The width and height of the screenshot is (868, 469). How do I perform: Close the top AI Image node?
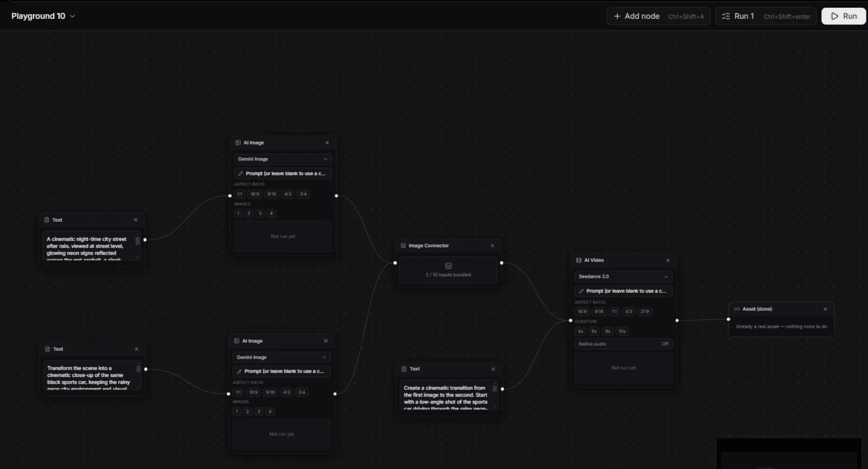coord(327,143)
